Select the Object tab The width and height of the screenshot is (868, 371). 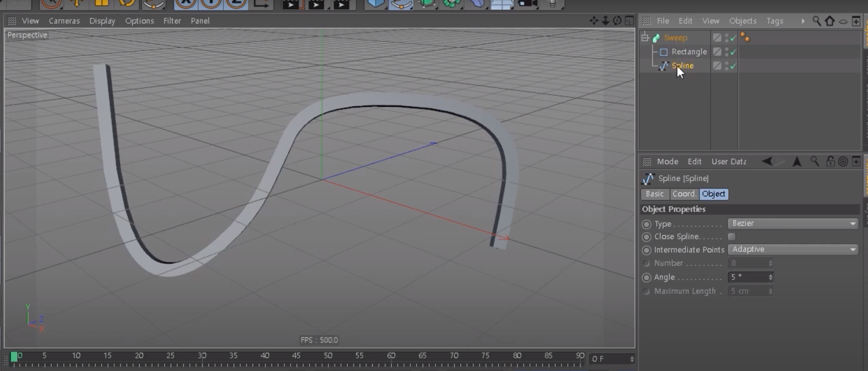(714, 194)
